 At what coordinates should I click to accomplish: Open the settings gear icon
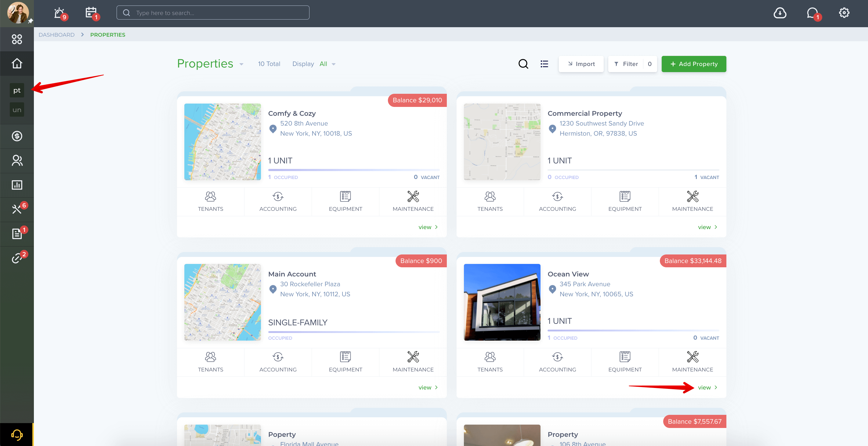(844, 13)
